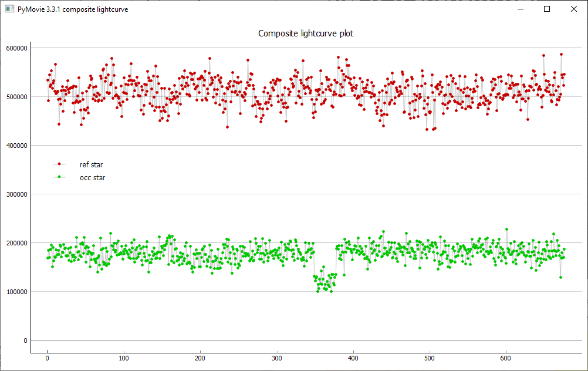Select the "ref star" legend label
588x371 pixels.
(91, 165)
